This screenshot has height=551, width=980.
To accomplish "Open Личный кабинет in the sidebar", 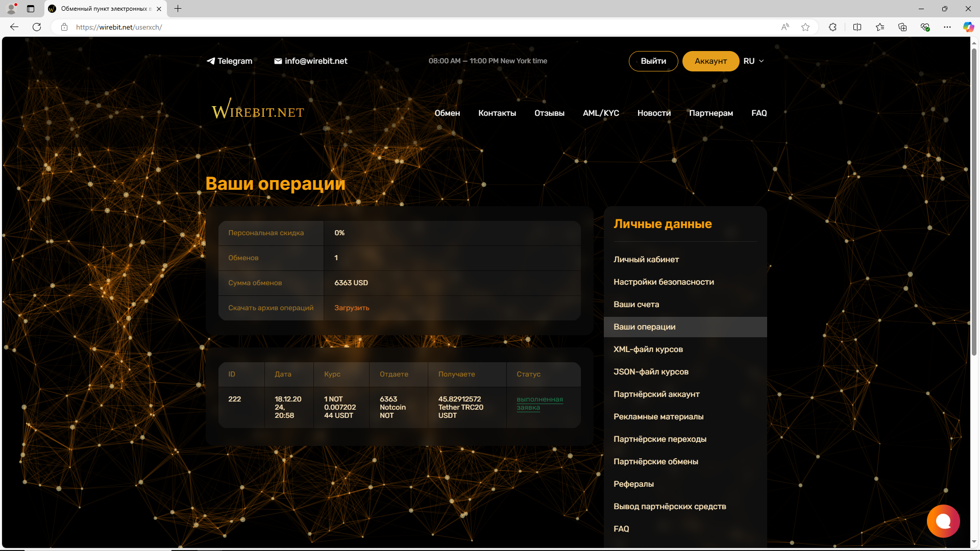I will click(646, 260).
